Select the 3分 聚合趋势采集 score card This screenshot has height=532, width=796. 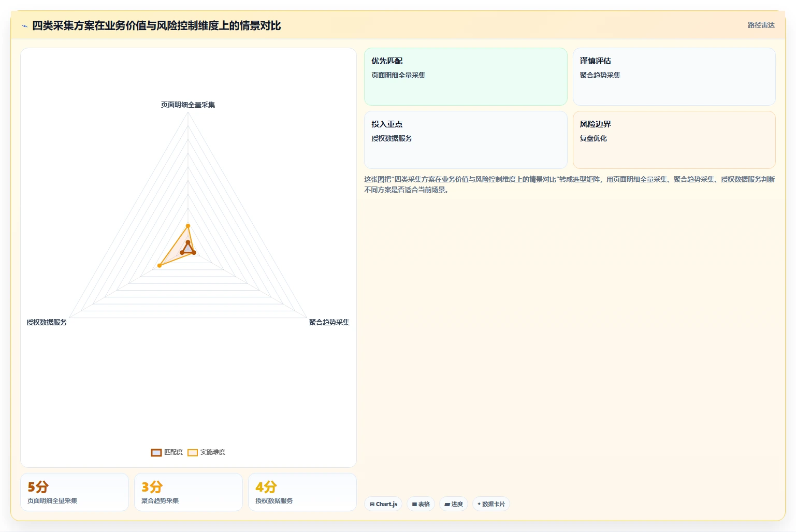[x=189, y=492]
